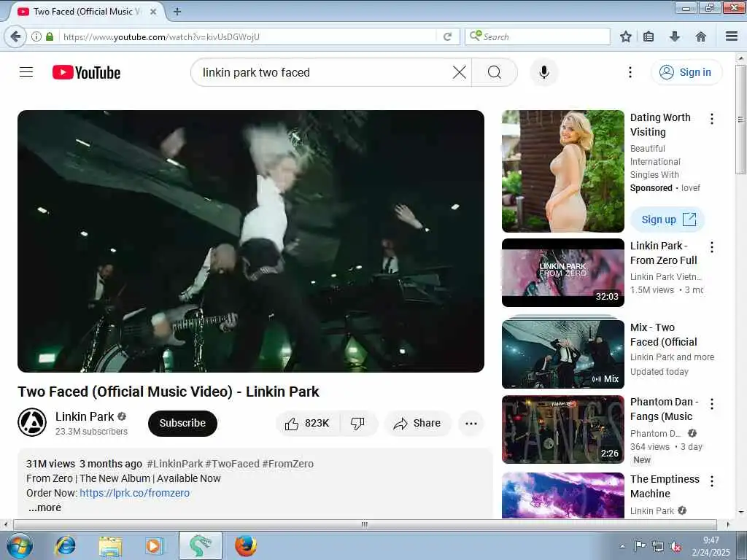The width and height of the screenshot is (747, 560).
Task: Share the Two Faced video
Action: coord(417,423)
